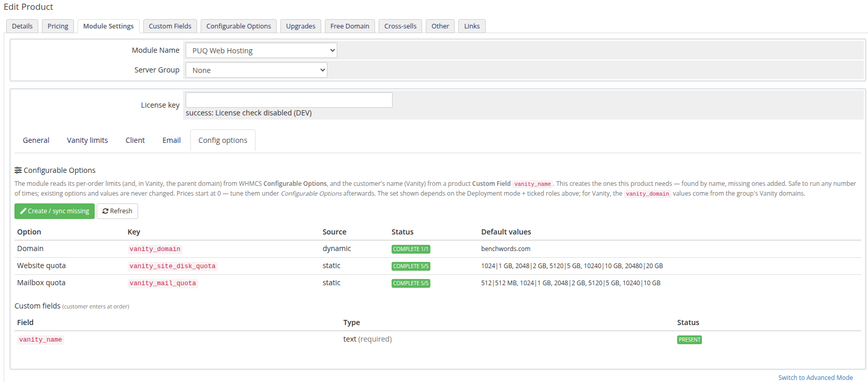Go to the Upgrades tab
Screen dimensions: 868x382
(301, 26)
